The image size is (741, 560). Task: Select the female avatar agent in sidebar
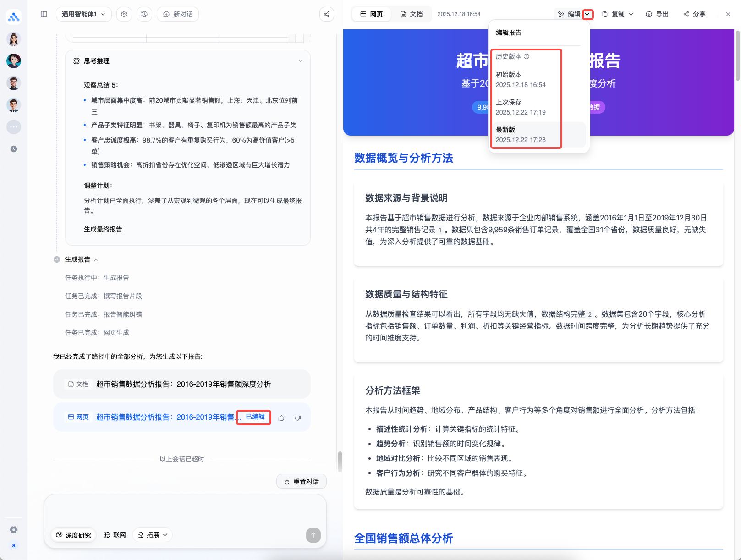point(14,39)
